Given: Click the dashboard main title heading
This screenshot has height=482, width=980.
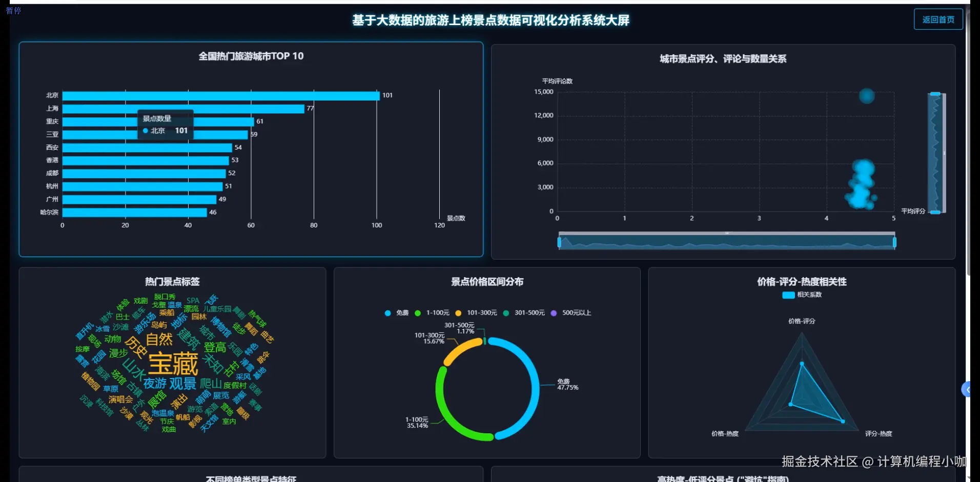Looking at the screenshot, I should tap(491, 20).
